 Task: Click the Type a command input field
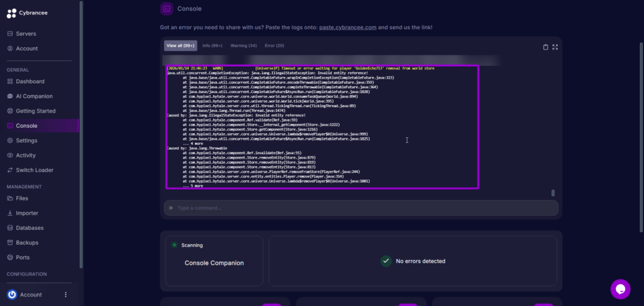[358, 208]
